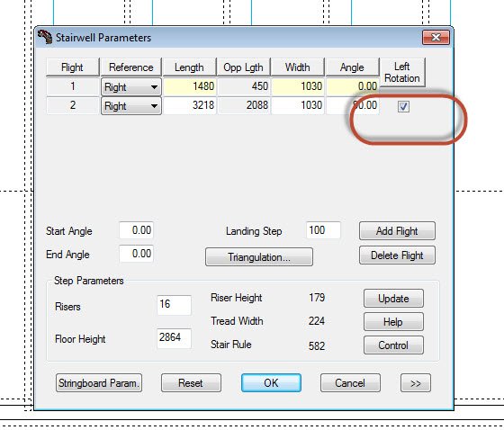The height and width of the screenshot is (430, 504).
Task: Open Stringboard Param. settings
Action: point(99,382)
